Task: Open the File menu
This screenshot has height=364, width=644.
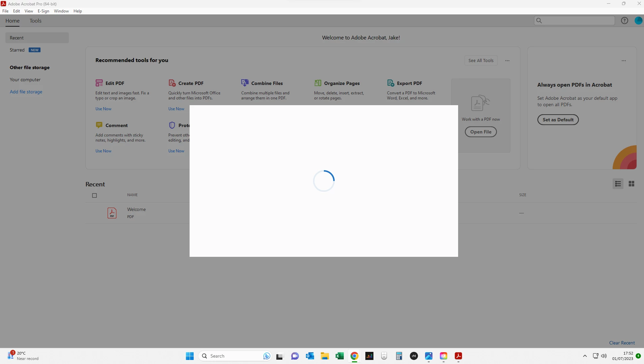Action: point(5,11)
